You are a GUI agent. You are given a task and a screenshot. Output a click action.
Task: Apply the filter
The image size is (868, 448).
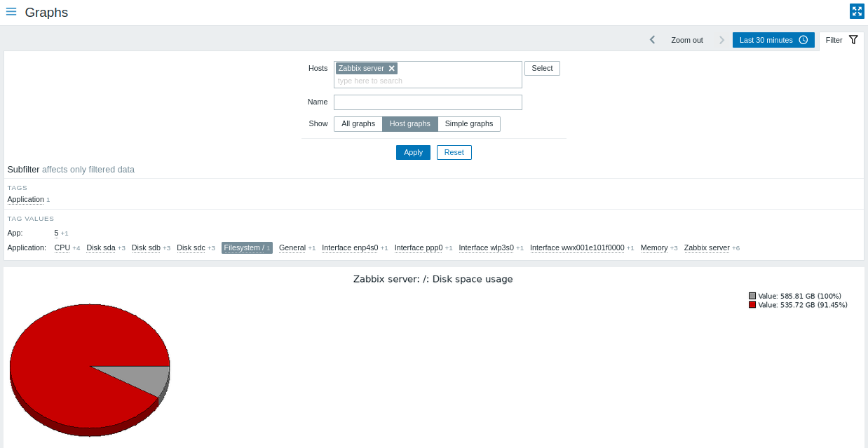point(413,152)
